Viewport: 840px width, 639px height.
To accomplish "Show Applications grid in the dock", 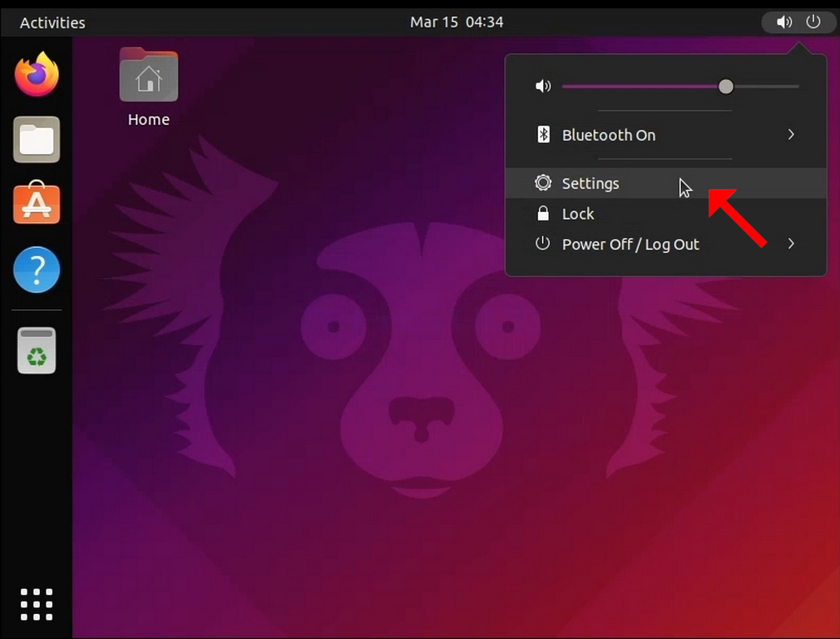I will [x=37, y=604].
